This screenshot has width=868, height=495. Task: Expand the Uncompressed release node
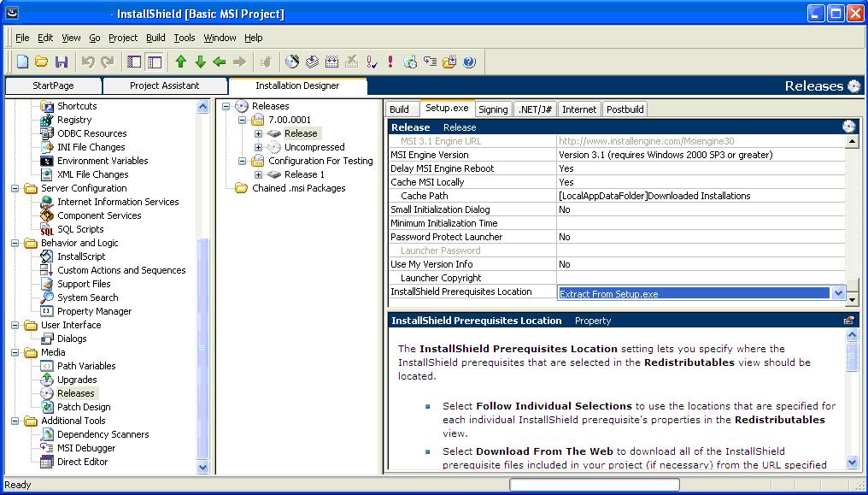[259, 147]
